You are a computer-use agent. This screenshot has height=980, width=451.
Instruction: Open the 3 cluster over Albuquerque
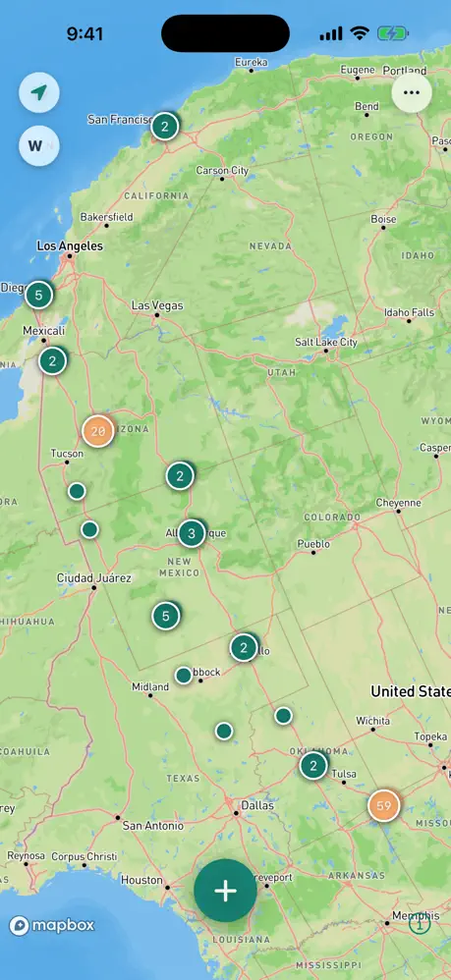tap(192, 534)
